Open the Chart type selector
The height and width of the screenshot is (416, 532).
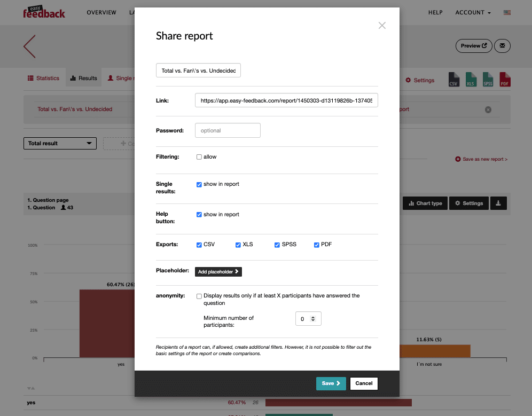pyautogui.click(x=425, y=203)
